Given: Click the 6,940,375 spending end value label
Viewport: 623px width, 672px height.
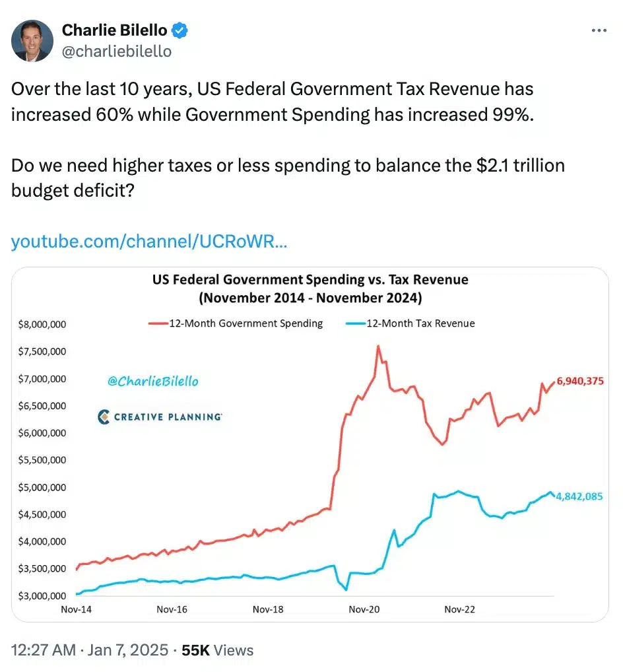Looking at the screenshot, I should 579,381.
